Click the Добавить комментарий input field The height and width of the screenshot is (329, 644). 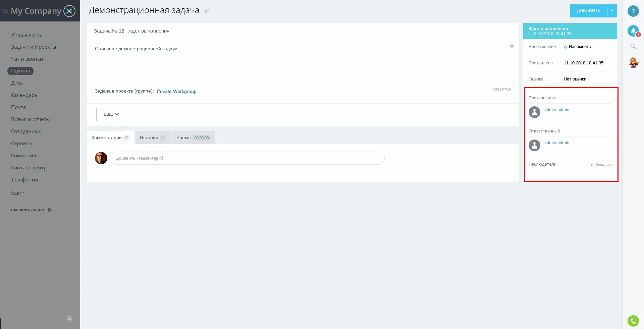click(x=247, y=158)
